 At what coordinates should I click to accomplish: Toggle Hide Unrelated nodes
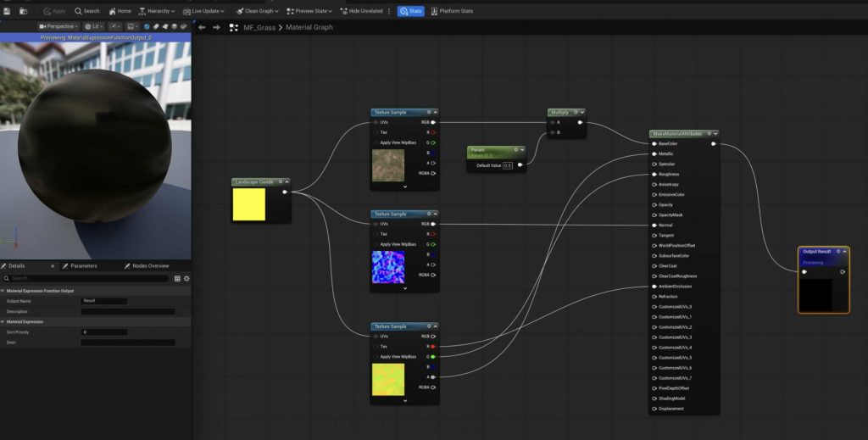coord(361,11)
